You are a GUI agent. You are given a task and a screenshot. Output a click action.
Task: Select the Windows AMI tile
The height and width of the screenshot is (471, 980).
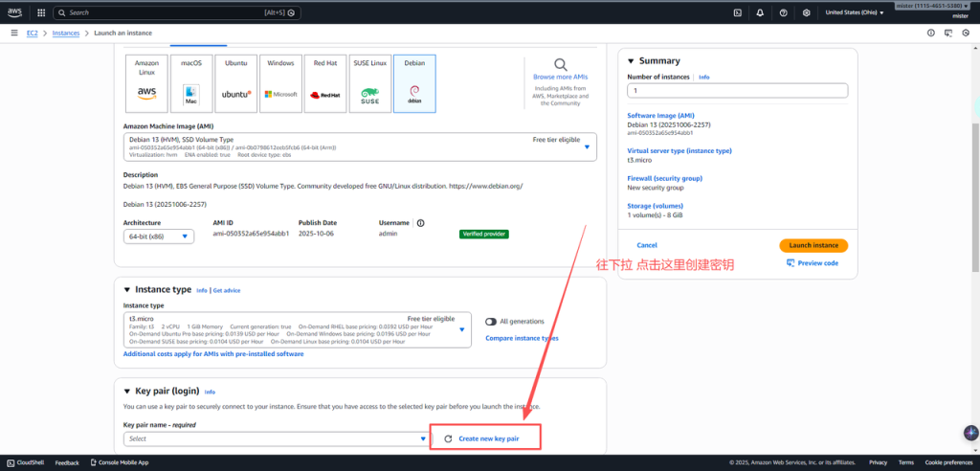280,84
